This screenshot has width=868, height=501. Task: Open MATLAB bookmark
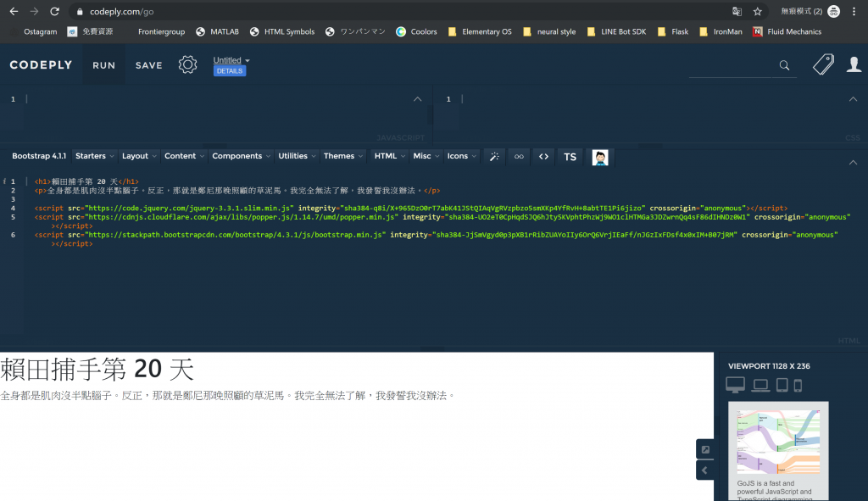click(218, 31)
